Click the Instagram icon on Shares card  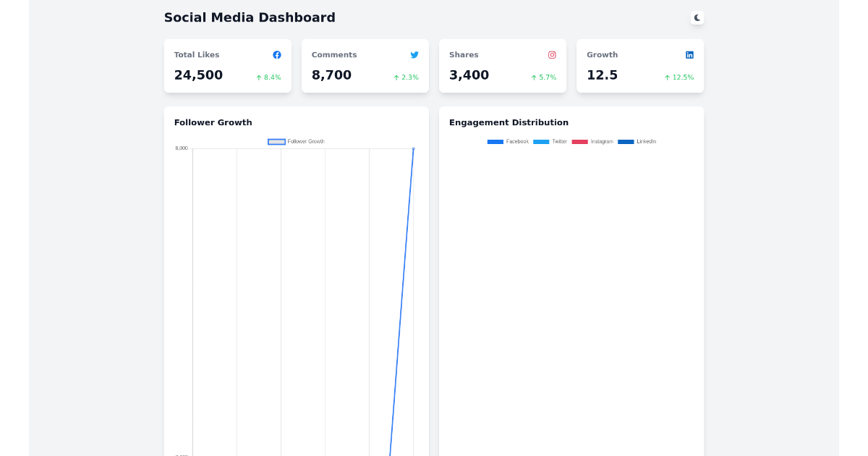pos(552,54)
